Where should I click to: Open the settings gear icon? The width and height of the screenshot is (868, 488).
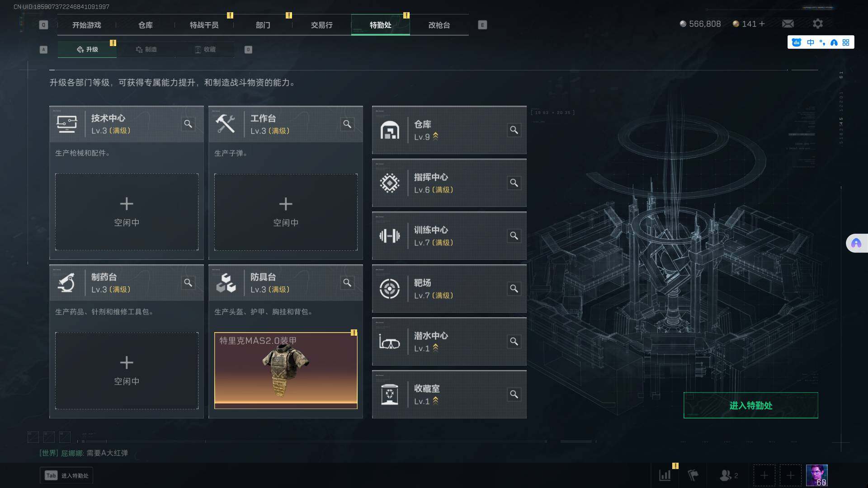pyautogui.click(x=817, y=23)
